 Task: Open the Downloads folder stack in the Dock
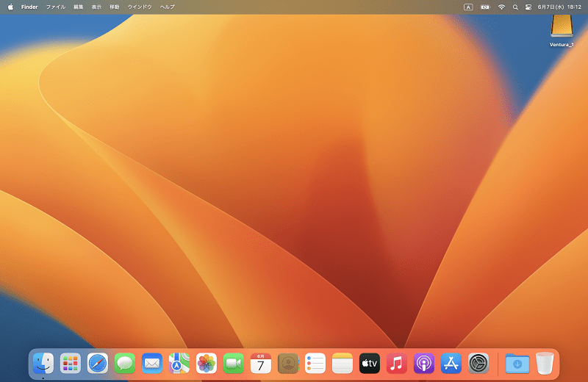[x=517, y=363]
